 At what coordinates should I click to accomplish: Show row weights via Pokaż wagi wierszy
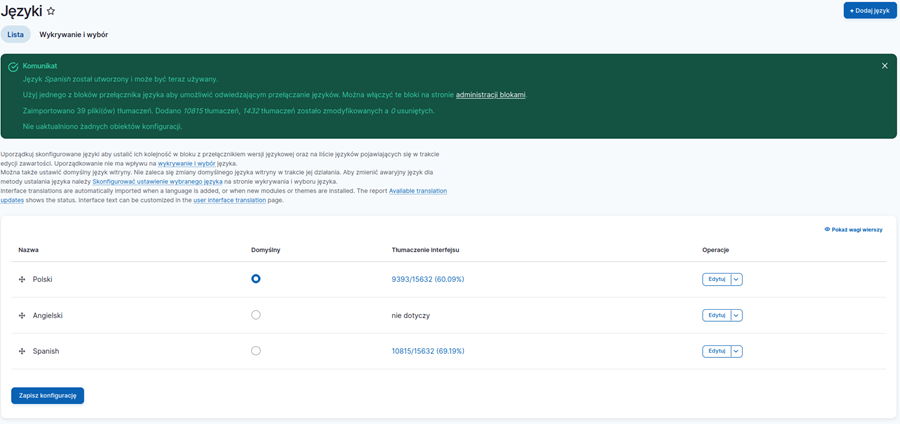point(853,229)
